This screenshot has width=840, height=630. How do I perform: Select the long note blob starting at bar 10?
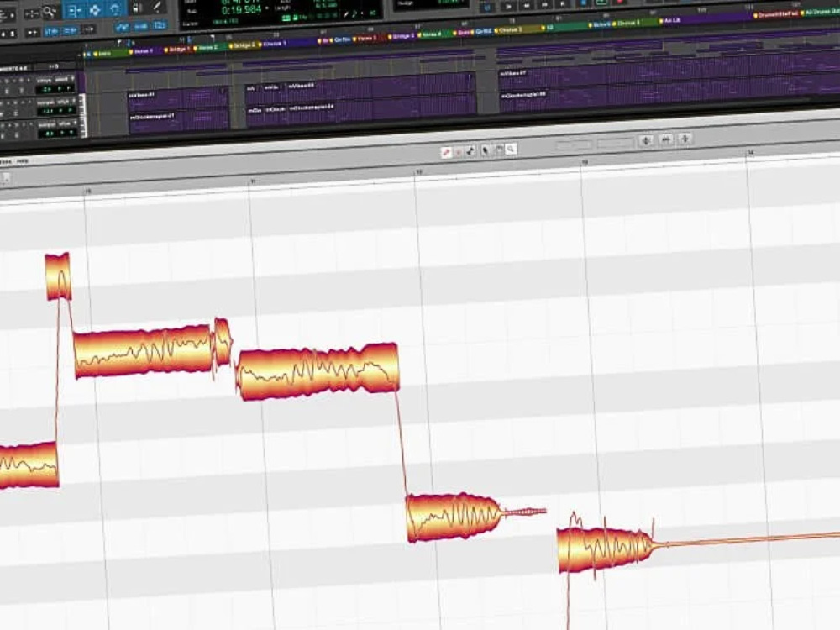pyautogui.click(x=143, y=351)
